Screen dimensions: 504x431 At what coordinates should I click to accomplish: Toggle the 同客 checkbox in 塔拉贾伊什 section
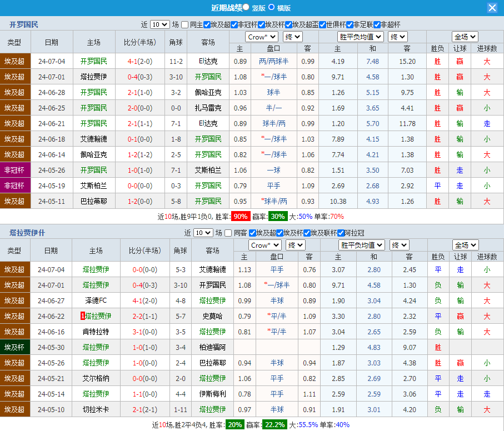[x=229, y=233]
